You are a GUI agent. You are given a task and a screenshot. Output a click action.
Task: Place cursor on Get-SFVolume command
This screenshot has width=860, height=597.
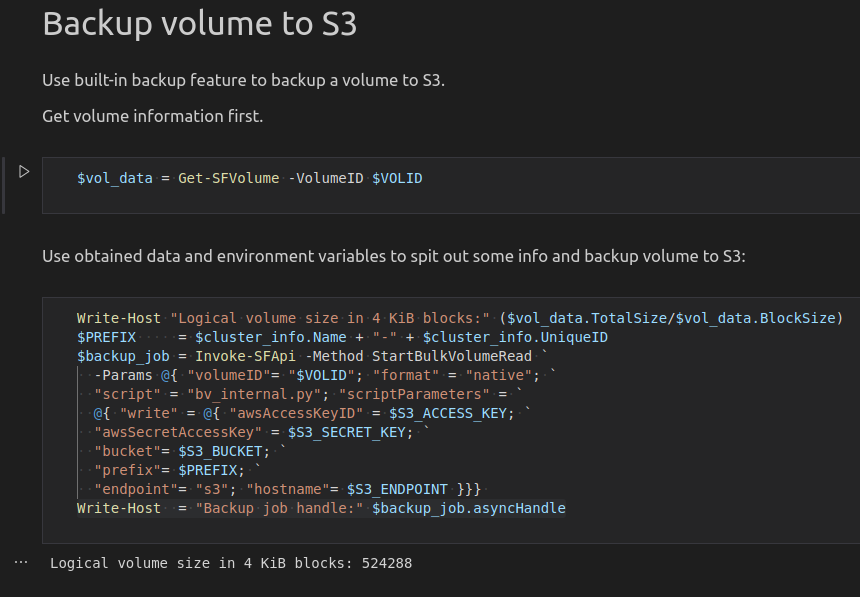click(x=229, y=178)
